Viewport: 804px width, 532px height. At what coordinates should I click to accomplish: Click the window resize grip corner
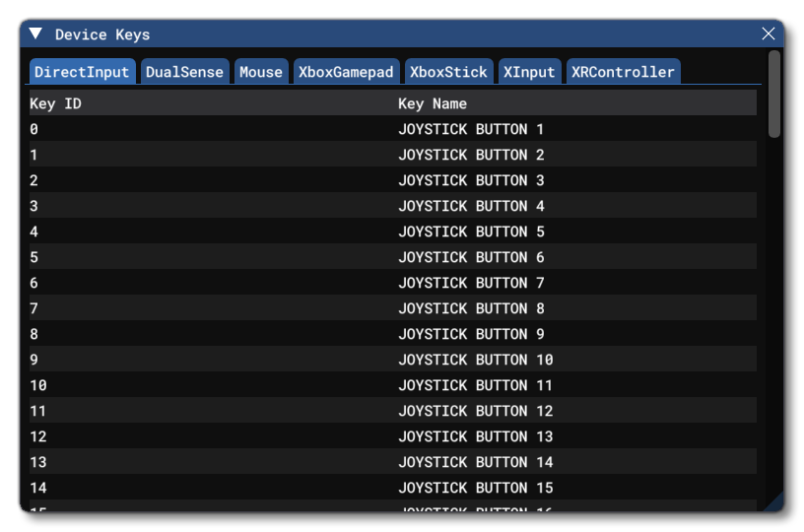(x=775, y=503)
